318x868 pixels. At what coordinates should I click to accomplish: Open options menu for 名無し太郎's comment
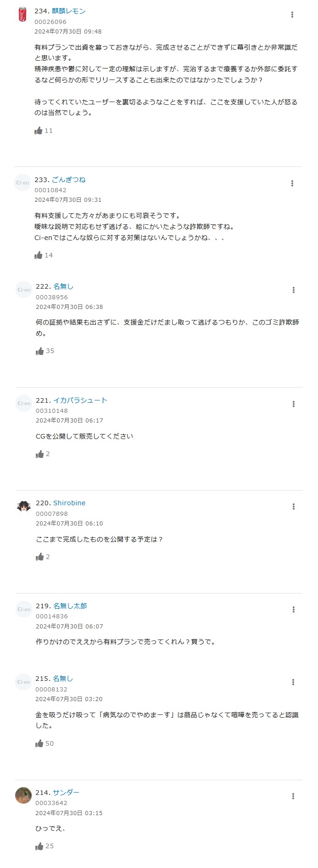click(294, 610)
